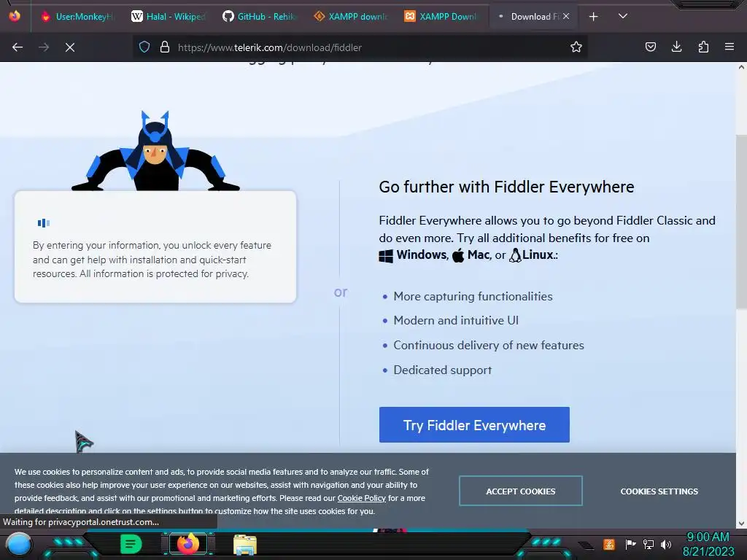This screenshot has width=747, height=560.
Task: Click the Firefox logo in tab bar
Action: (x=15, y=16)
